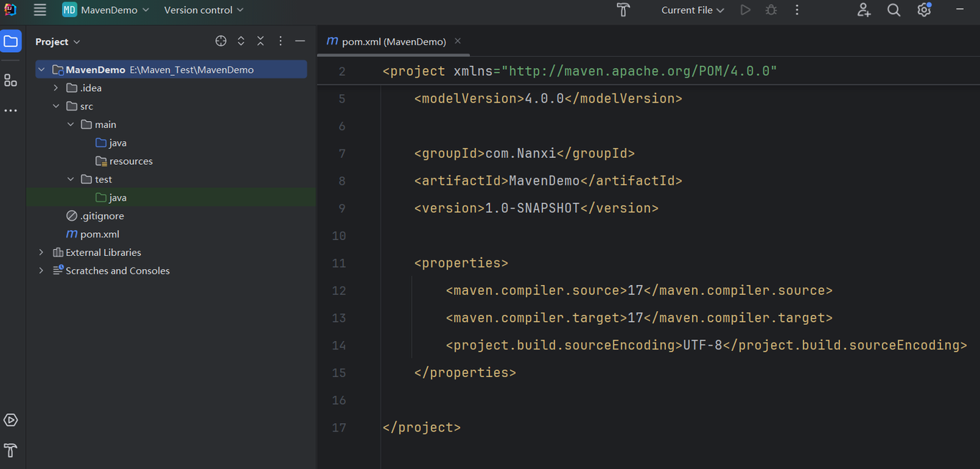980x469 pixels.
Task: Click Select Opened File crosshair icon
Action: click(220, 41)
